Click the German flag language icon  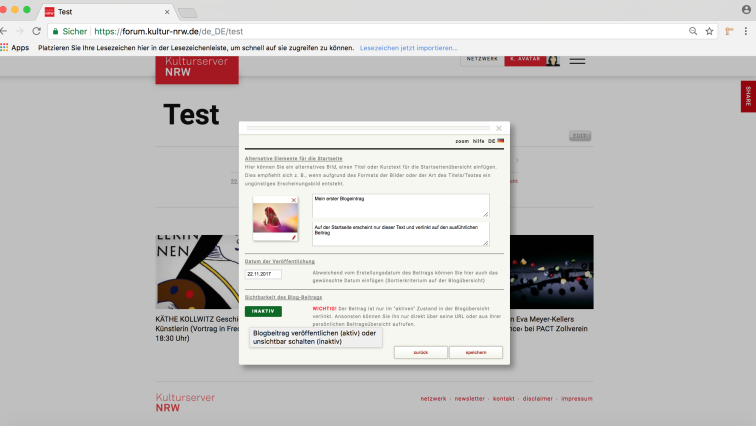coord(501,141)
